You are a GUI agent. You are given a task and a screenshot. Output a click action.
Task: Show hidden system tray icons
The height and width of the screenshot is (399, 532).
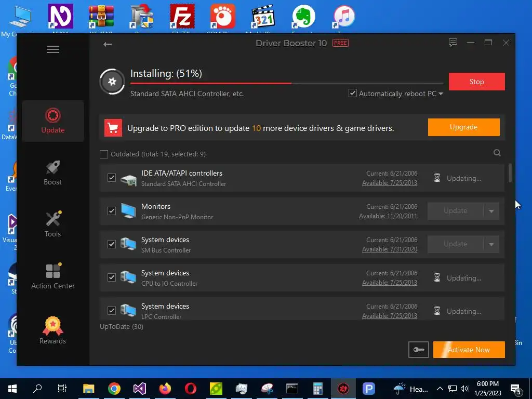[x=440, y=389]
